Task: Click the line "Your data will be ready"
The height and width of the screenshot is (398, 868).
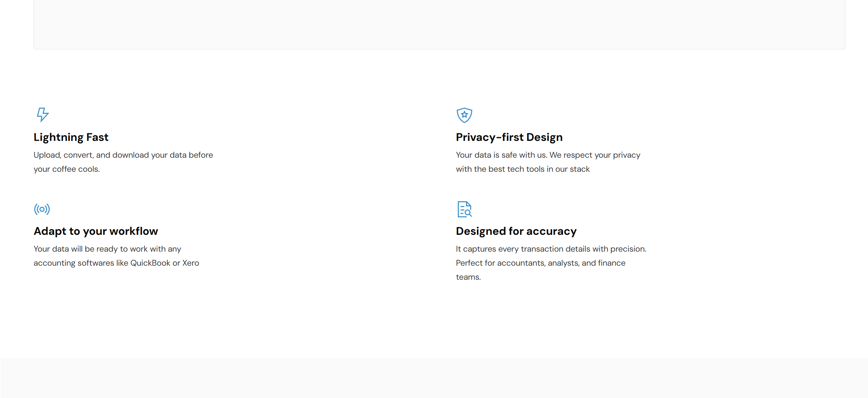Action: tap(107, 249)
